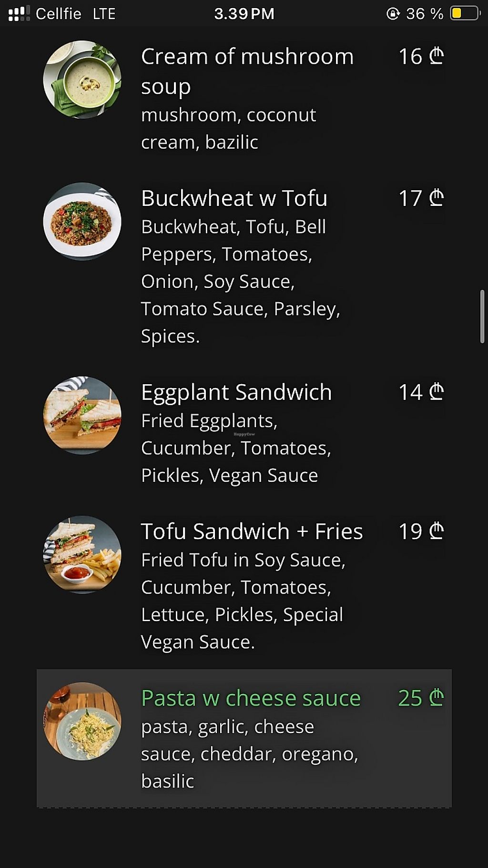Image resolution: width=488 pixels, height=868 pixels.
Task: Tap the 16 lari soup price
Action: tap(421, 56)
